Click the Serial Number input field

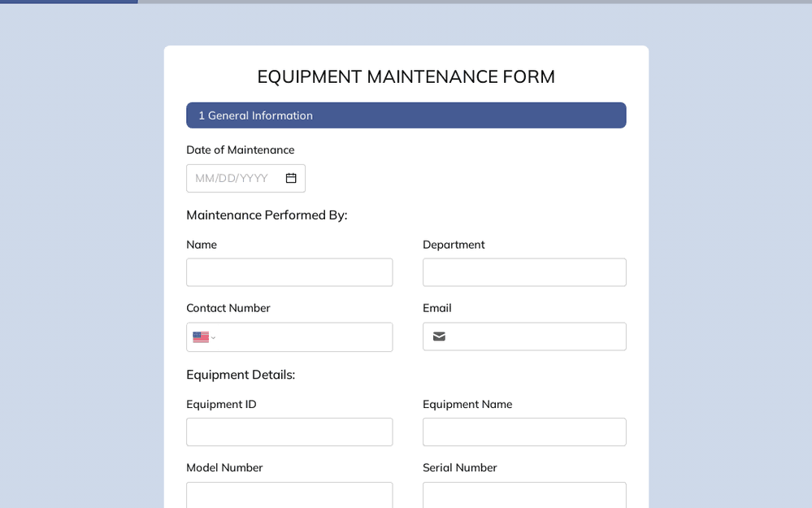524,495
